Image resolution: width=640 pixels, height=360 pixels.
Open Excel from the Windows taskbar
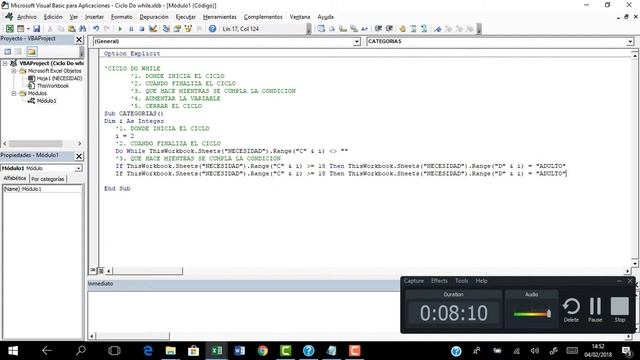click(217, 351)
